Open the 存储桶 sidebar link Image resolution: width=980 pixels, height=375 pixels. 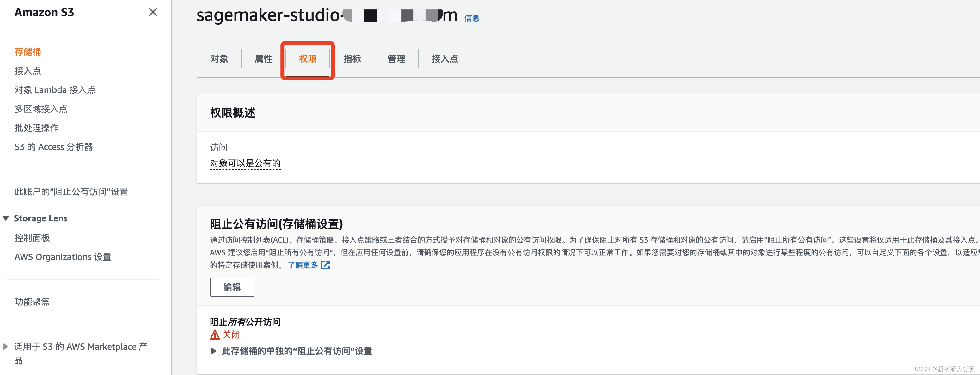click(28, 52)
